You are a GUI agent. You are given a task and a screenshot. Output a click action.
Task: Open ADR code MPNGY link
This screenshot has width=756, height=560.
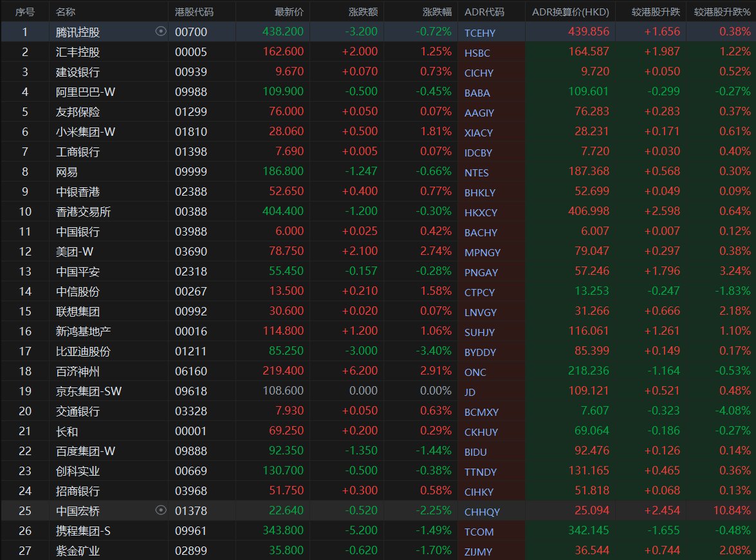coord(482,252)
